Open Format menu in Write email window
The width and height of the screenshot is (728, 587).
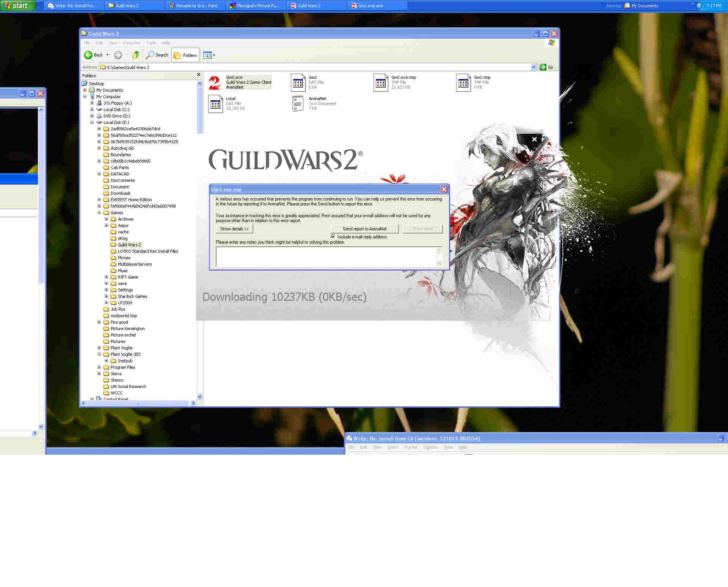pos(411,448)
